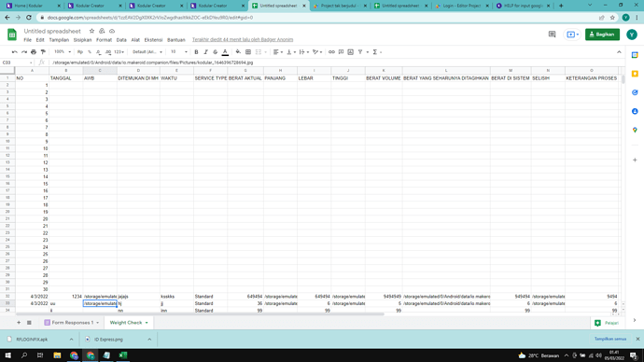Move the document with folder icon

[102, 31]
